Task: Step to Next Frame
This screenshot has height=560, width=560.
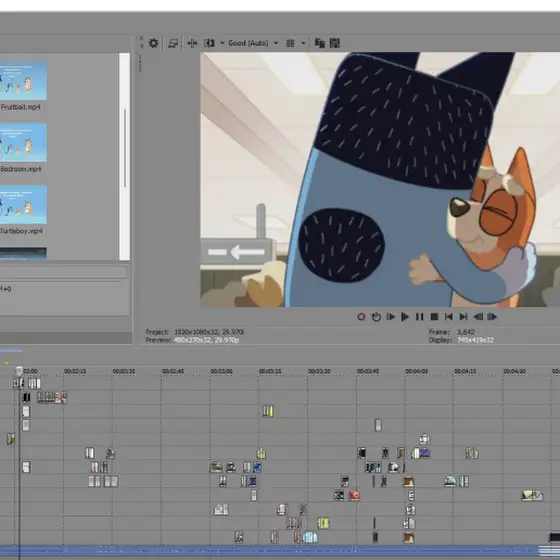Action: 492,317
